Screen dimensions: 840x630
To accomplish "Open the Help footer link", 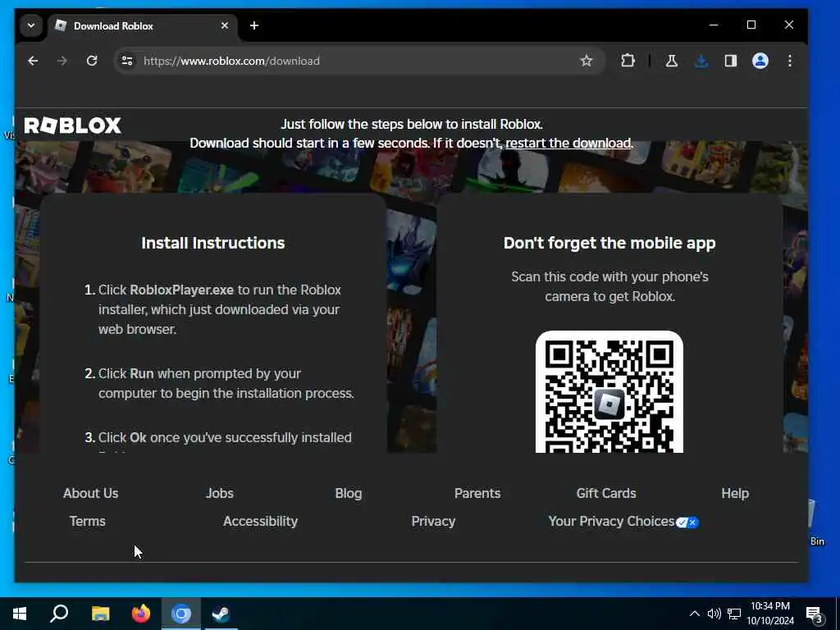I will [x=735, y=493].
